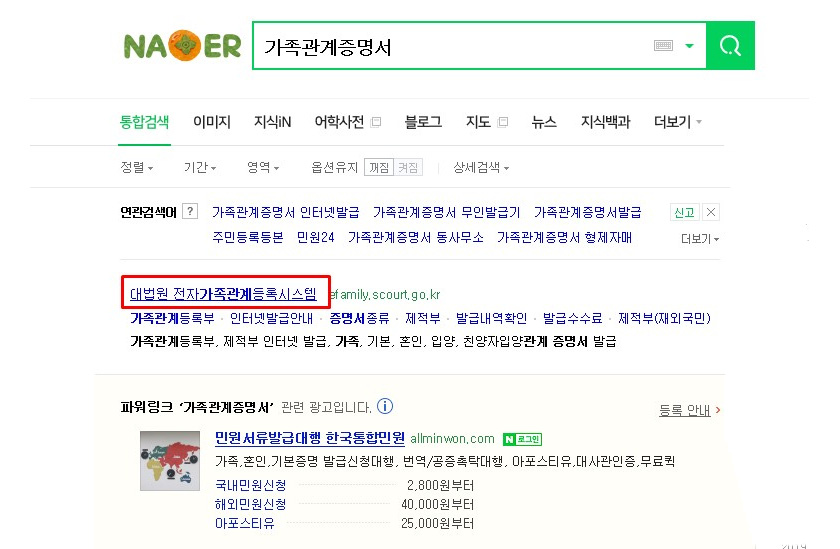
Task: Click the green search magnifier button
Action: pos(730,46)
